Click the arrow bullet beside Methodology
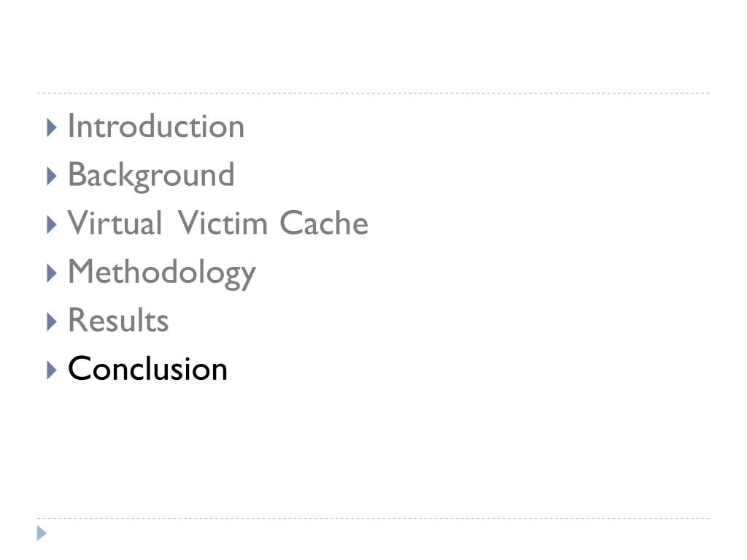This screenshot has width=747, height=560. pyautogui.click(x=52, y=273)
